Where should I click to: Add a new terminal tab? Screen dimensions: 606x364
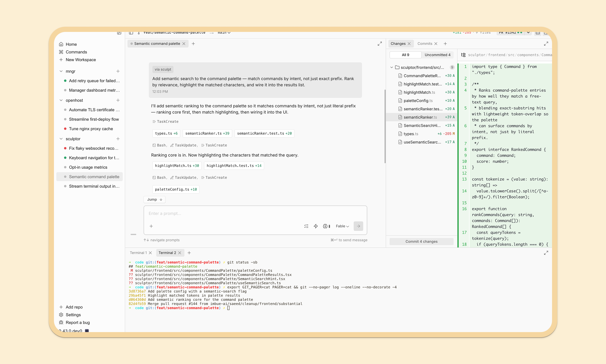[x=189, y=253]
